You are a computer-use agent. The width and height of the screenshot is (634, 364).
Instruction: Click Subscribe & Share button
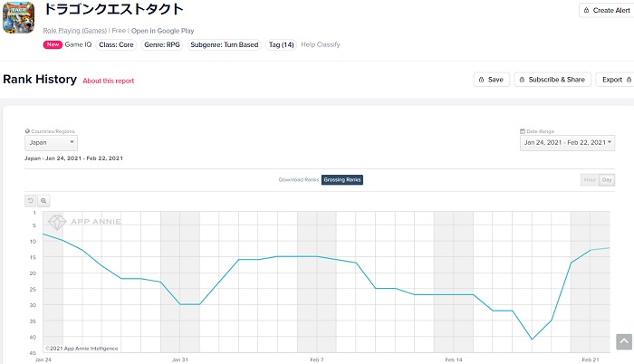pos(552,80)
